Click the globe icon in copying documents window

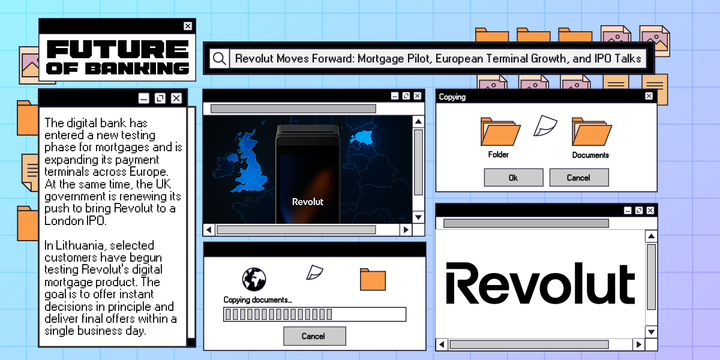pyautogui.click(x=254, y=279)
